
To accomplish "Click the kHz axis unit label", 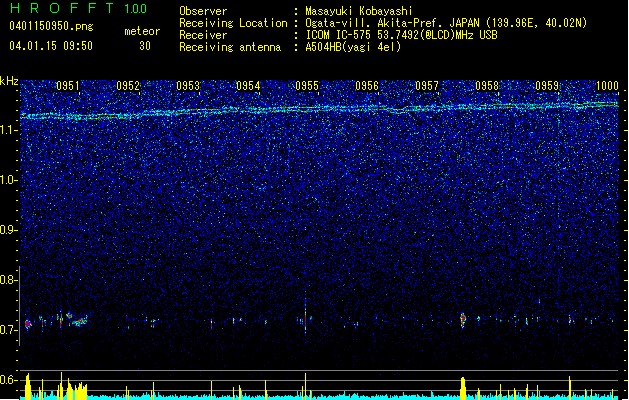I will [x=9, y=81].
